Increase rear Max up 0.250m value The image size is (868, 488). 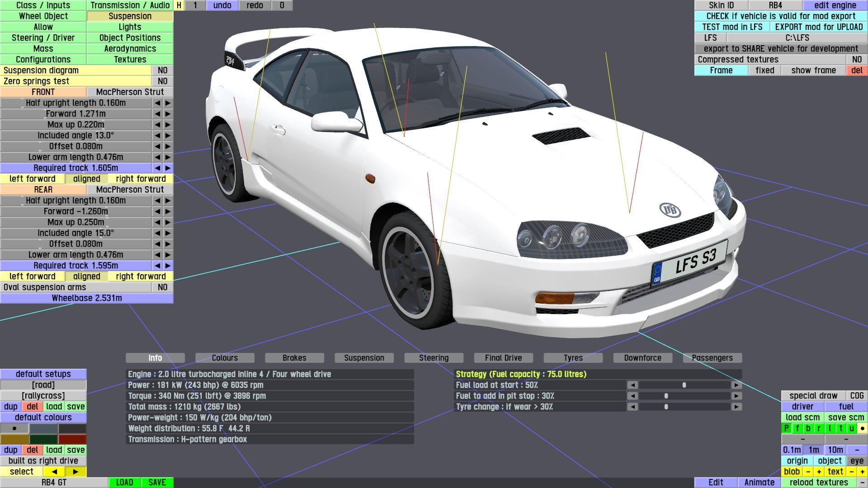tap(168, 222)
